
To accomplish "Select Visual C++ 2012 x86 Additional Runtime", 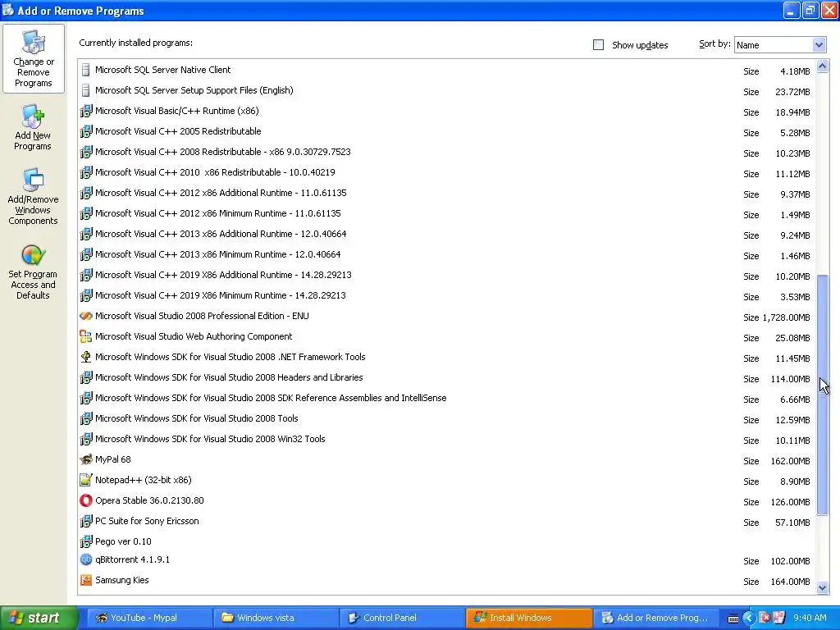I will click(446, 193).
